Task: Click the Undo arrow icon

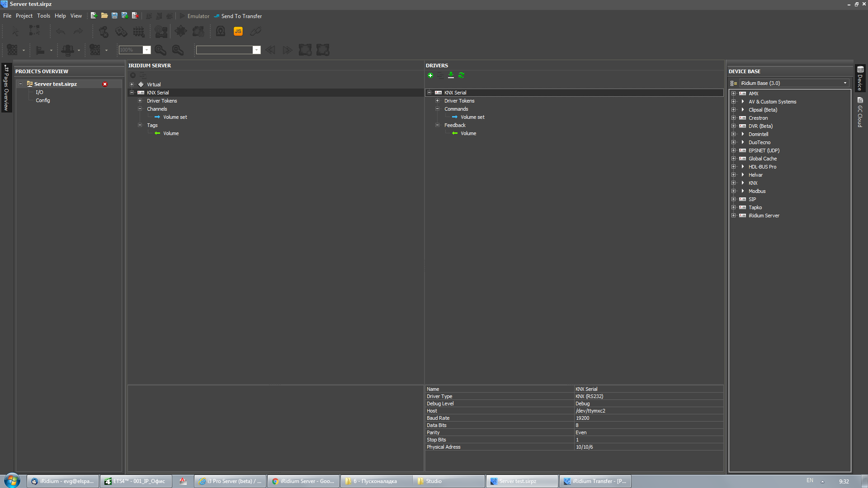Action: (x=61, y=31)
